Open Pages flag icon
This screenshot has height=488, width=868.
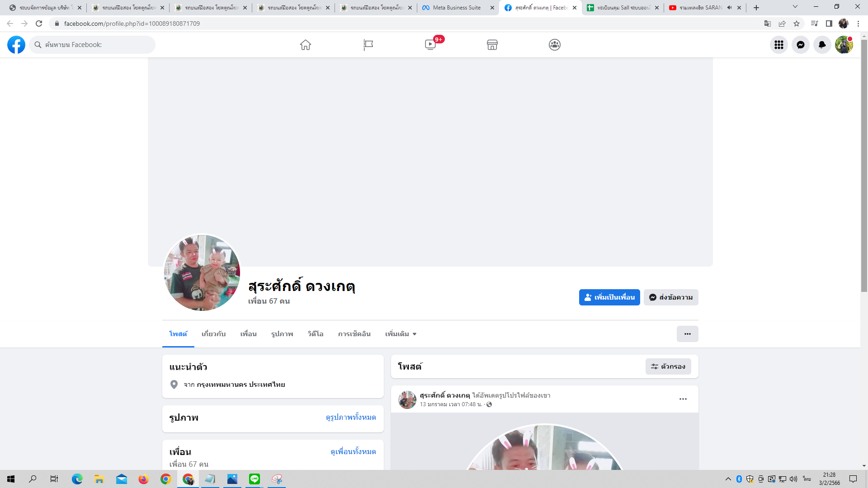368,45
